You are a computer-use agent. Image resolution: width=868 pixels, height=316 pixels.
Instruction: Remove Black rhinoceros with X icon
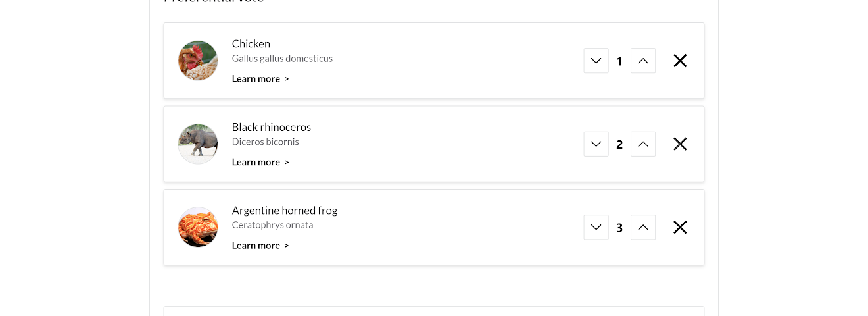[x=680, y=144]
